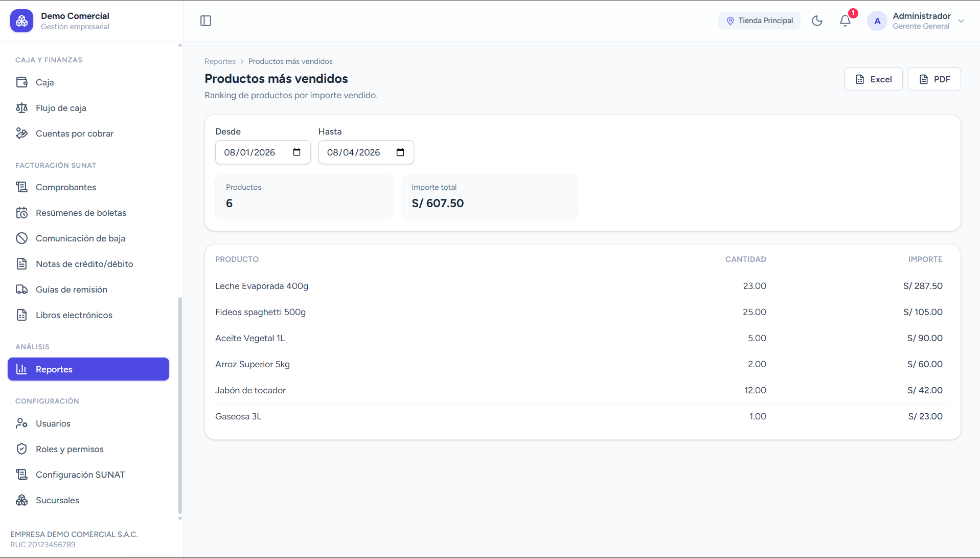Viewport: 980px width, 558px height.
Task: Click the Arroz Superior 5kg product
Action: 253,364
